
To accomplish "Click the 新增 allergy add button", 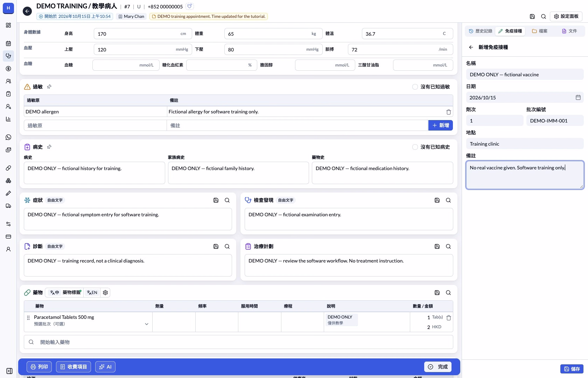I will 441,125.
